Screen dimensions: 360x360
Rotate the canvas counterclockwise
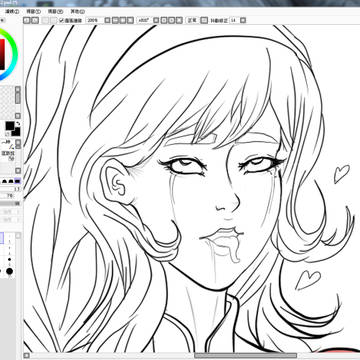tap(164, 20)
